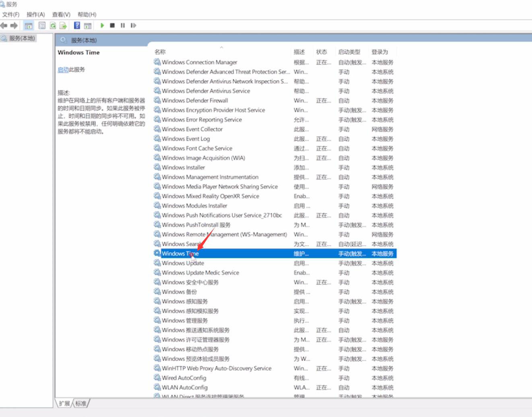This screenshot has height=417, width=532.
Task: Click the Refresh toolbar icon
Action: pyautogui.click(x=53, y=25)
